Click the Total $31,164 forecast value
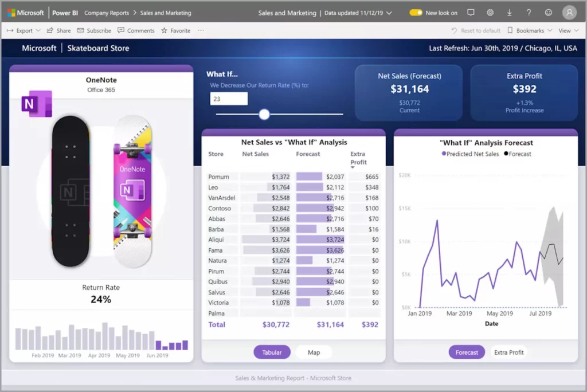The width and height of the screenshot is (587, 392). [330, 324]
